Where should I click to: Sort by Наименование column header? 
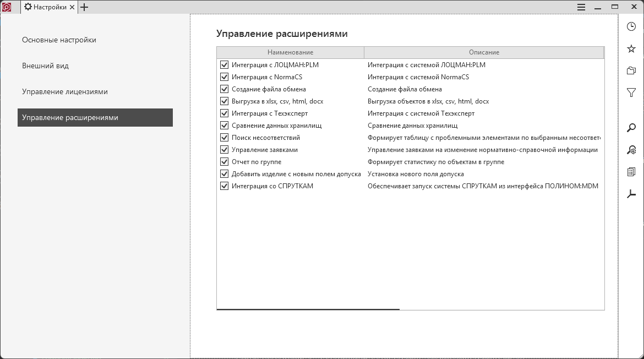click(291, 52)
